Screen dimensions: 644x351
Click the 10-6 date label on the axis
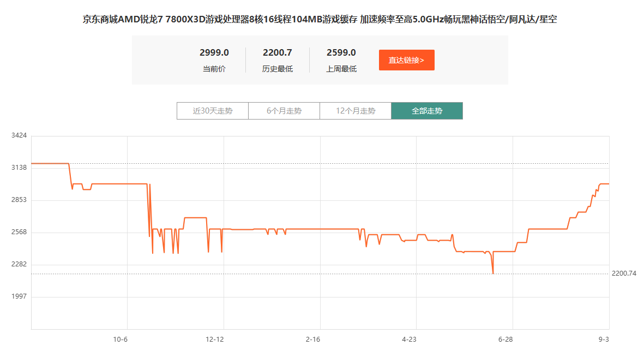point(120,339)
